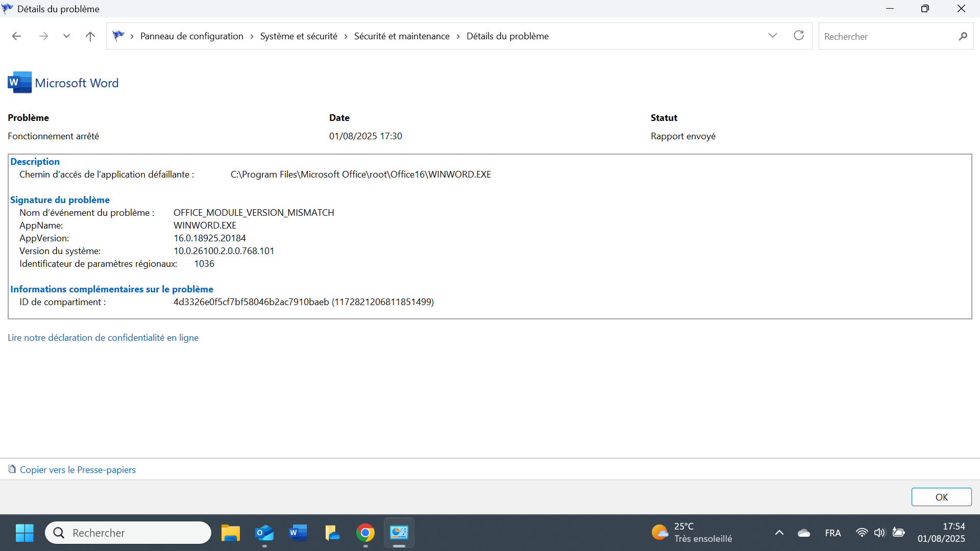Click AppVersion value 16.0.18925.20184
This screenshot has height=551, width=980.
pos(210,238)
